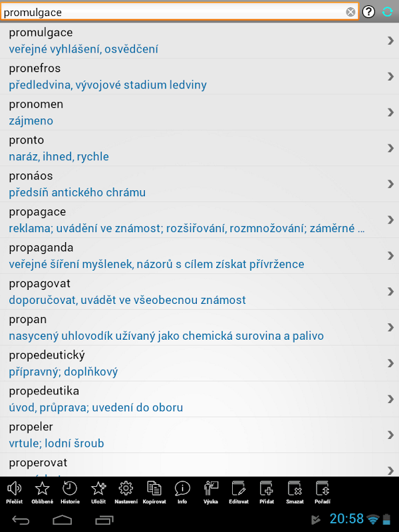Tap the Přidat add entry icon
Screen dimensions: 399x532
click(x=267, y=491)
